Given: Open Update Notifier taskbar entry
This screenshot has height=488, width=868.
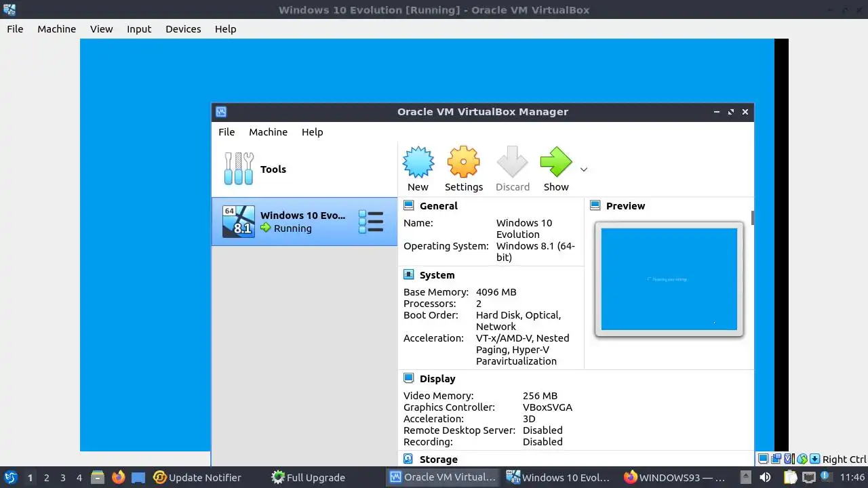Looking at the screenshot, I should (197, 477).
